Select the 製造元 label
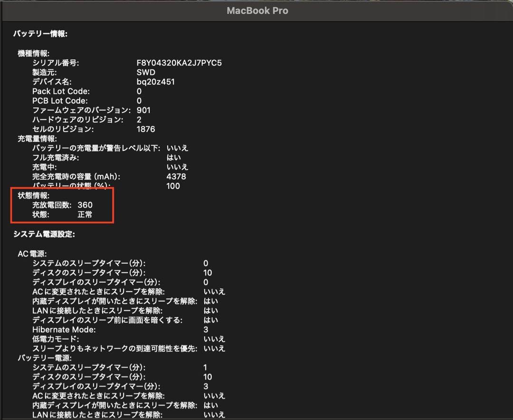Viewport: 513px width, 420px height. pos(44,72)
